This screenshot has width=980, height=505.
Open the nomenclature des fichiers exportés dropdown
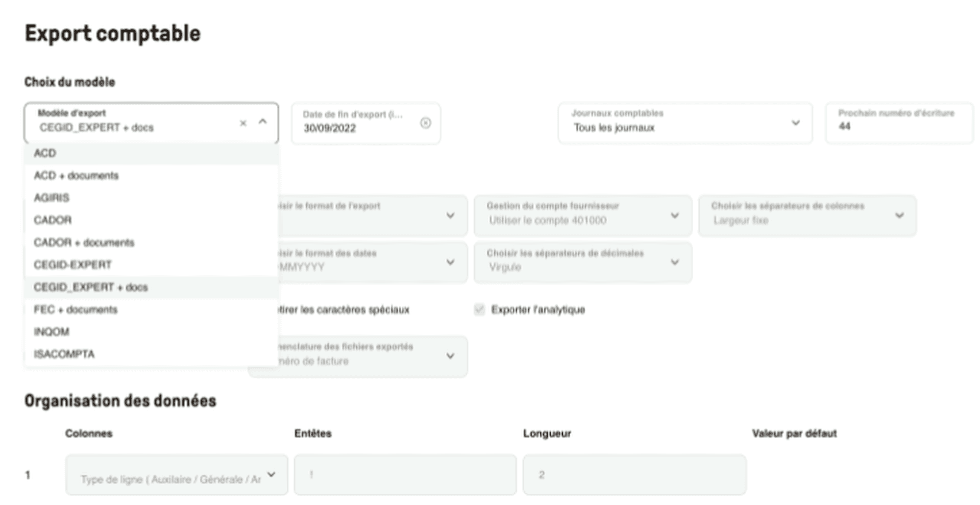(451, 356)
